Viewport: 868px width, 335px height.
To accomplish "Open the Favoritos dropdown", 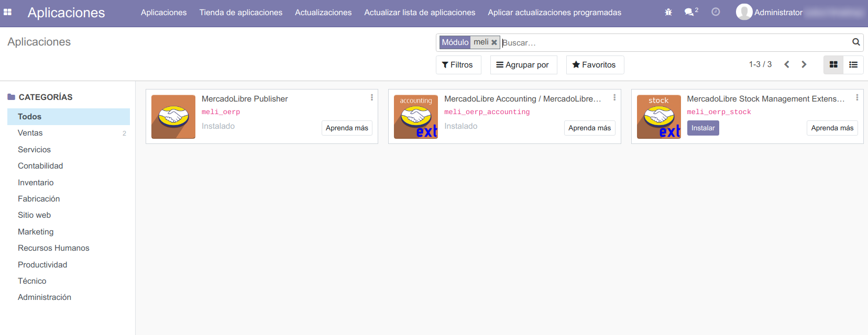I will click(x=595, y=65).
